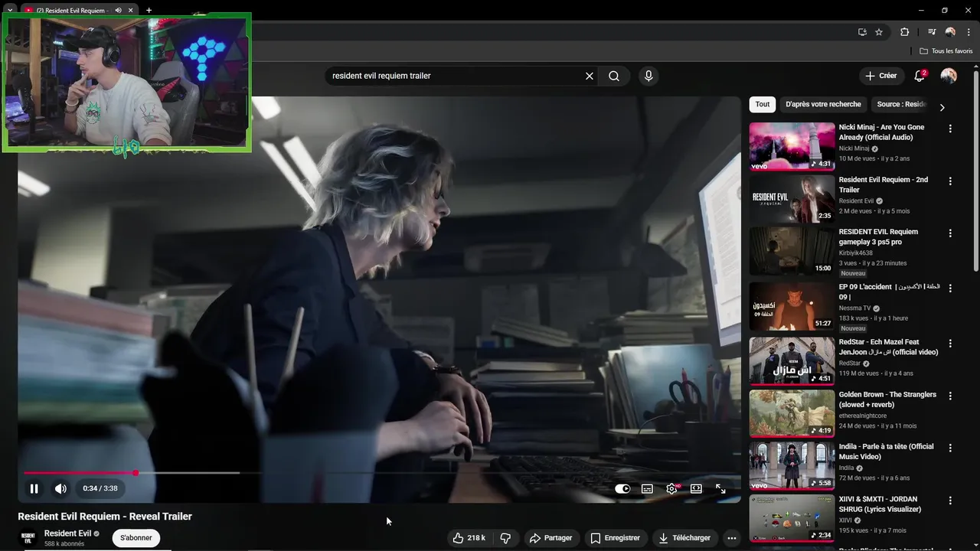Image resolution: width=980 pixels, height=551 pixels.
Task: Open more video actions with the three dots
Action: pos(732,538)
